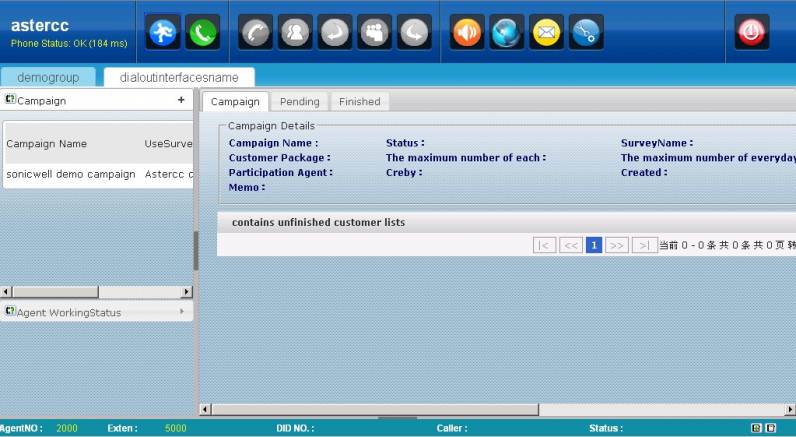Click the blue running-man agent status icon

point(163,32)
